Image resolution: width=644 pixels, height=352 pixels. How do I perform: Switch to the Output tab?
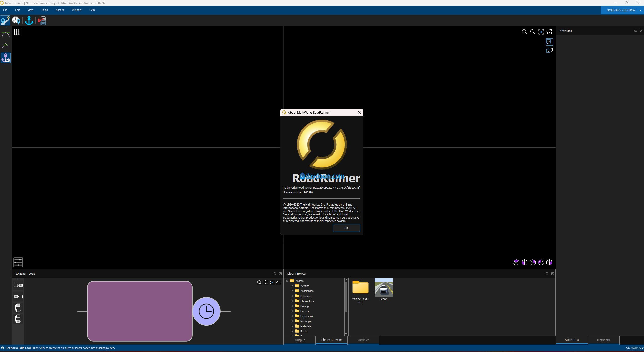coord(300,340)
